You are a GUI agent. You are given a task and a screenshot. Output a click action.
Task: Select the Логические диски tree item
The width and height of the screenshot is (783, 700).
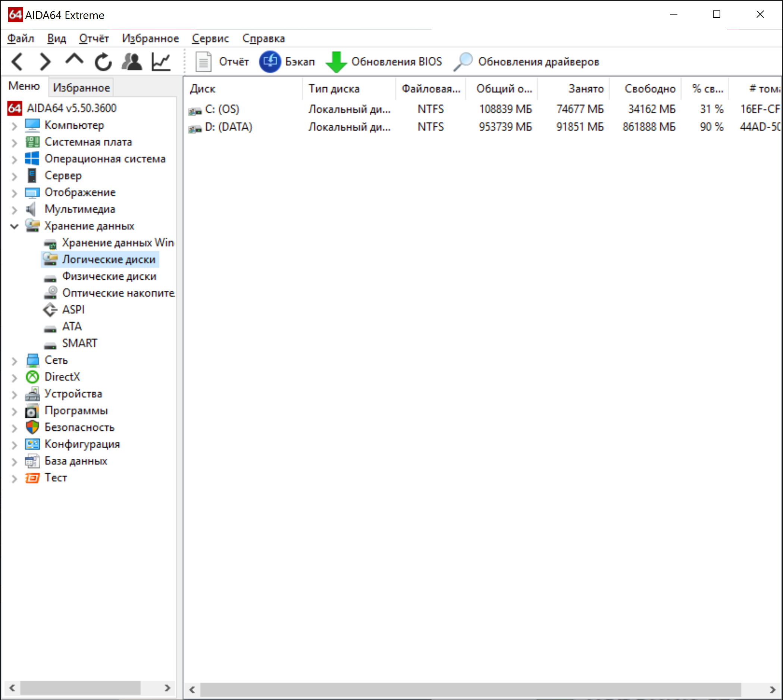pyautogui.click(x=109, y=260)
